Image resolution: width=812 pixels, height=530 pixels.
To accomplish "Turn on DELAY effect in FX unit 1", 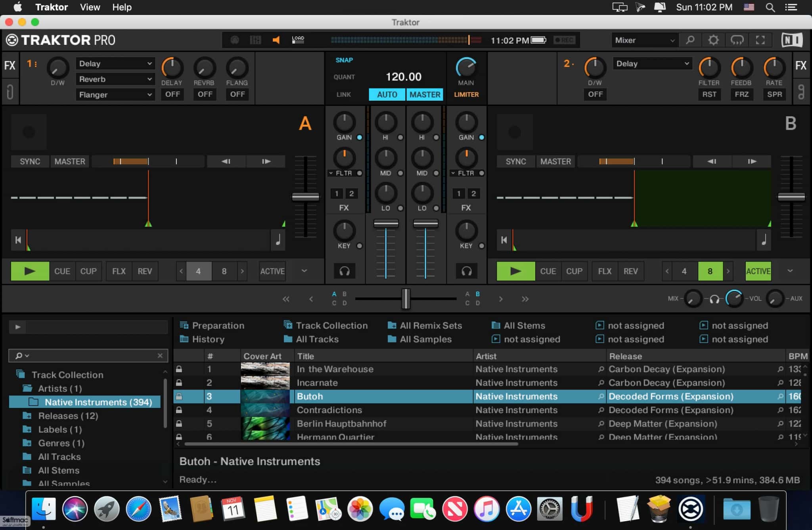I will [x=172, y=94].
